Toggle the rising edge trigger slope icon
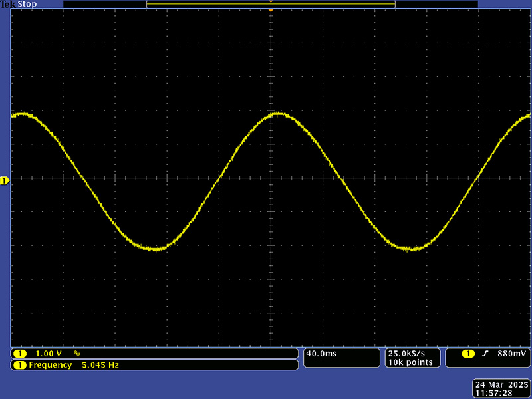 [x=485, y=353]
